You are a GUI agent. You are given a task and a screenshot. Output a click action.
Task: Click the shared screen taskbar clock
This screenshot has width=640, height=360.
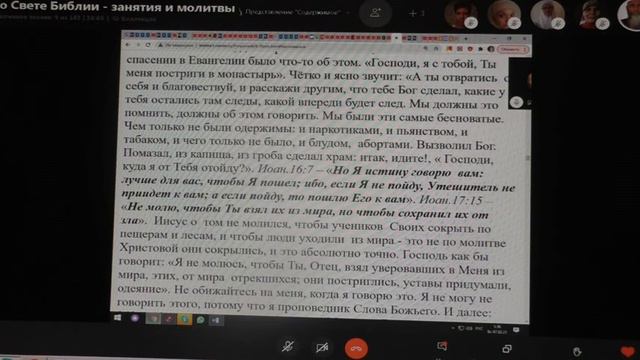click(498, 329)
